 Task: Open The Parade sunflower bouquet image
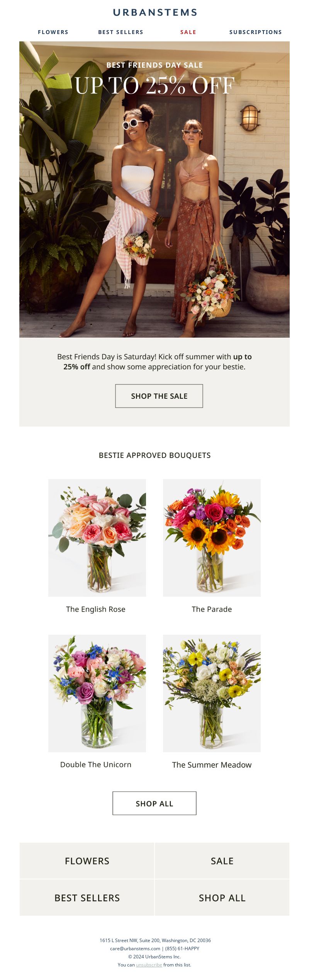tap(212, 538)
